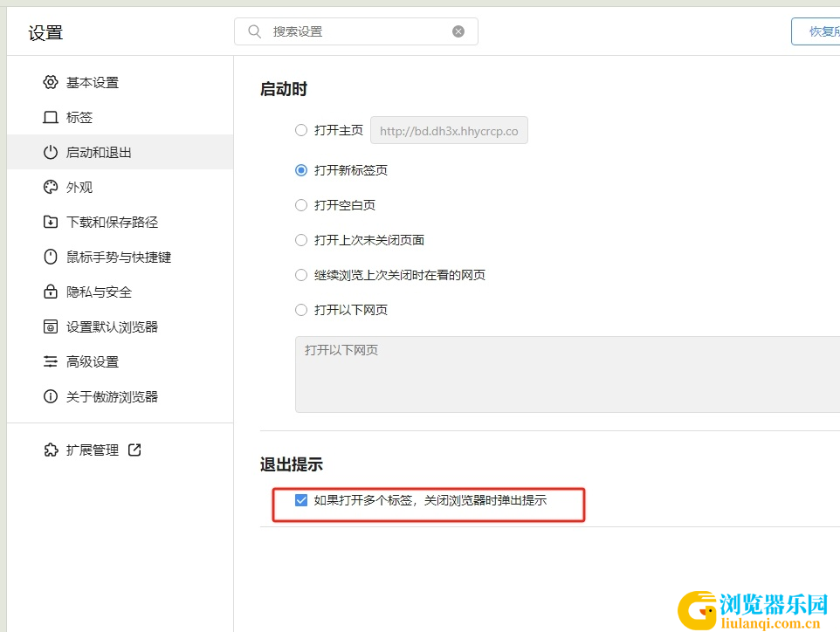Open 高级设置 section
The width and height of the screenshot is (840, 632).
click(x=120, y=361)
